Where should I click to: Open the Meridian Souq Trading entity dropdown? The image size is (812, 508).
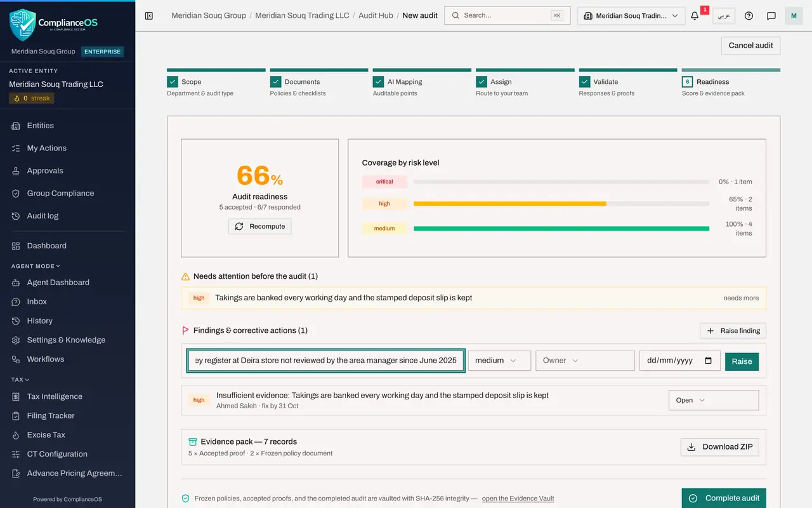[x=631, y=16]
